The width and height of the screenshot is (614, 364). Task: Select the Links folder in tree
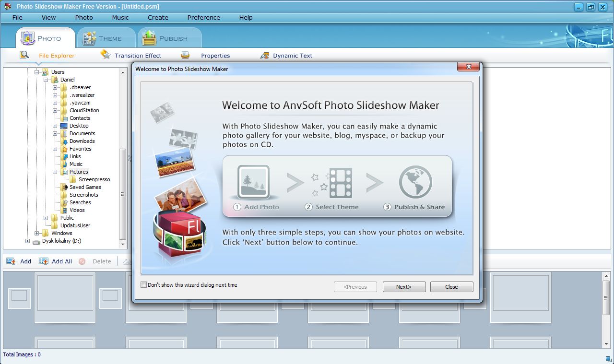75,156
